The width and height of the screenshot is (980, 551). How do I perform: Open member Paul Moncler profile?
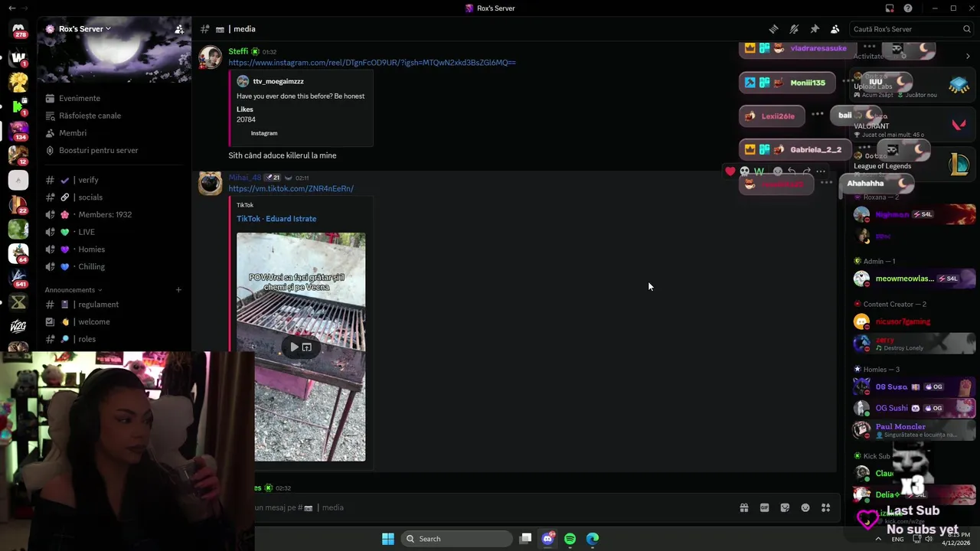(914, 430)
